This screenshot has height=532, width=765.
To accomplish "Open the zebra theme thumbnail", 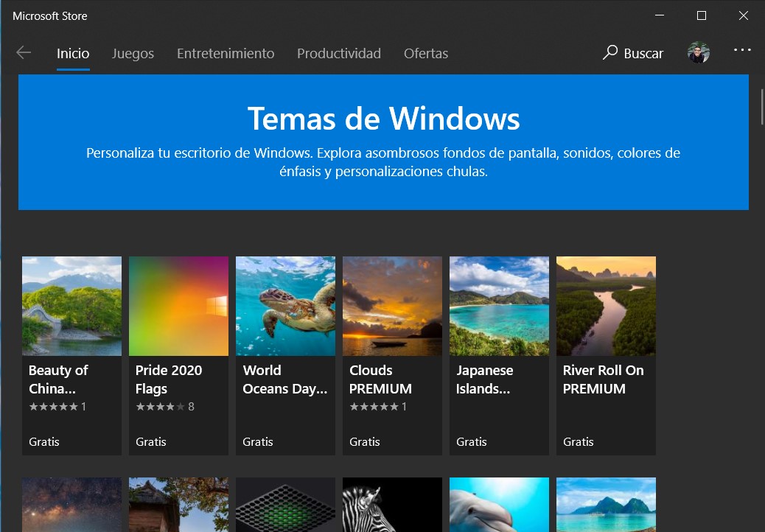I will pos(392,505).
